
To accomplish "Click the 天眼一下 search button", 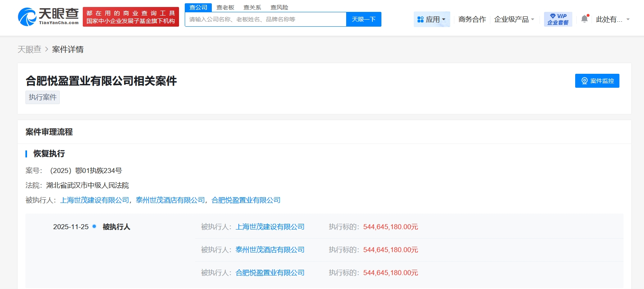I will pos(363,19).
